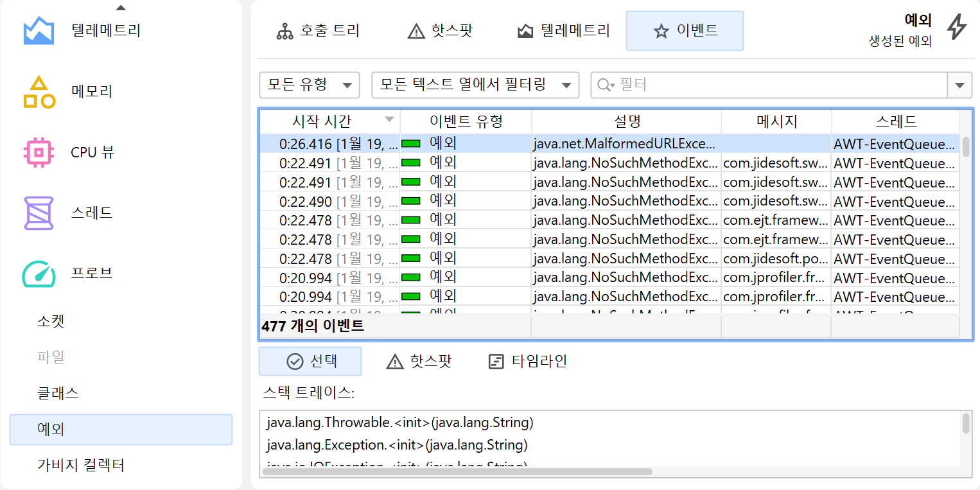Toggle the 선택 view button
Screen dimensions: 980x490
click(x=310, y=361)
